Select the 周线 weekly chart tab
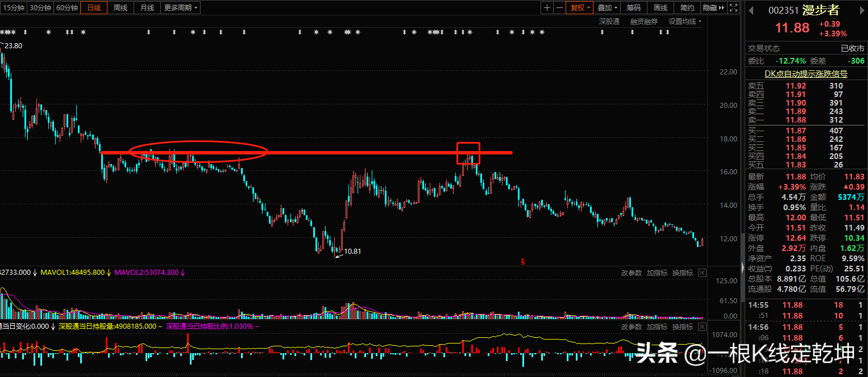Image resolution: width=868 pixels, height=377 pixels. click(x=121, y=7)
